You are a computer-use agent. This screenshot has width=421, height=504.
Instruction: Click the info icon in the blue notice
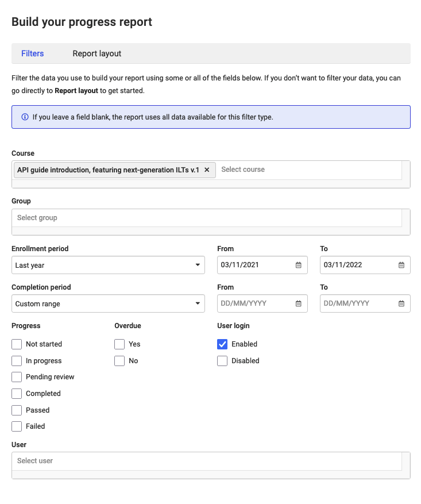(25, 117)
